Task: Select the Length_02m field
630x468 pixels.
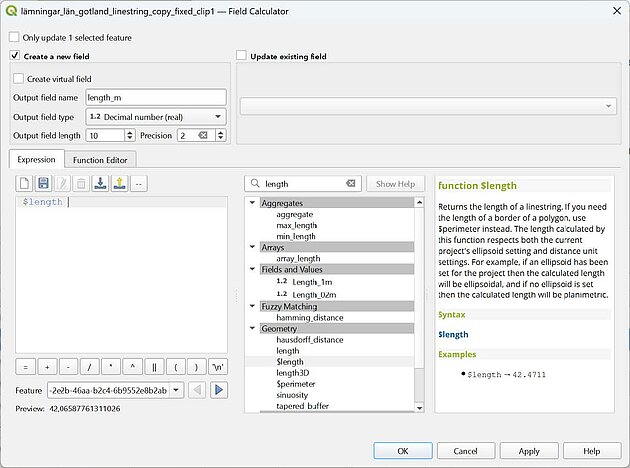Action: pos(314,295)
